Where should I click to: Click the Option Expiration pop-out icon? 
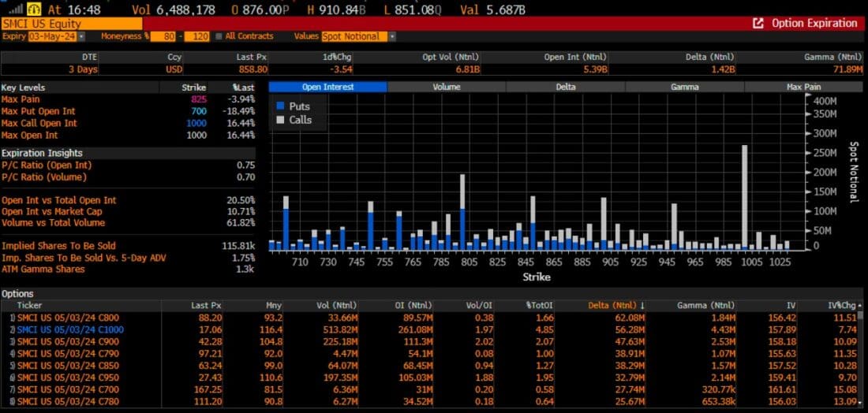click(x=758, y=23)
